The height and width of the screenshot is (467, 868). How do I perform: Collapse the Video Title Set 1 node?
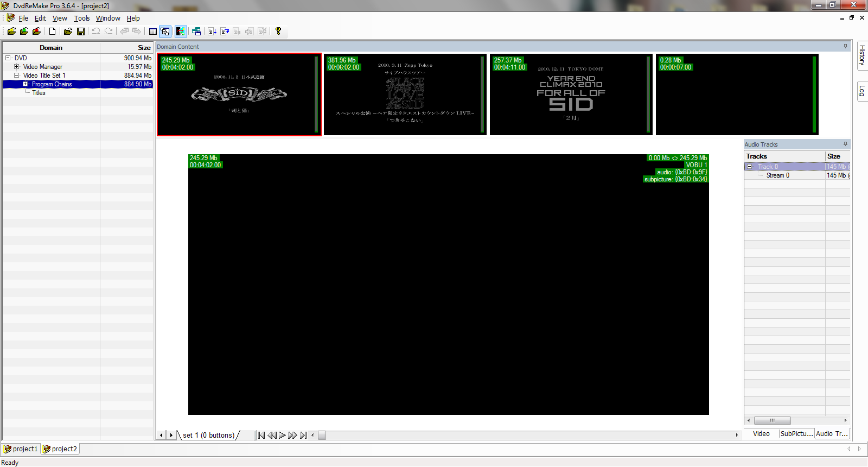pos(17,75)
